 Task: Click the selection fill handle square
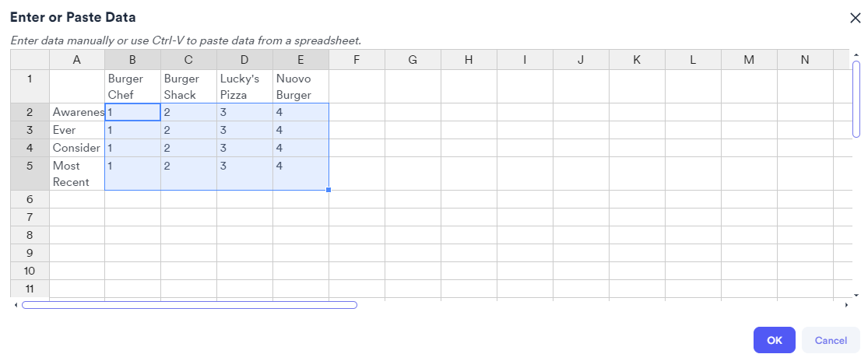329,190
